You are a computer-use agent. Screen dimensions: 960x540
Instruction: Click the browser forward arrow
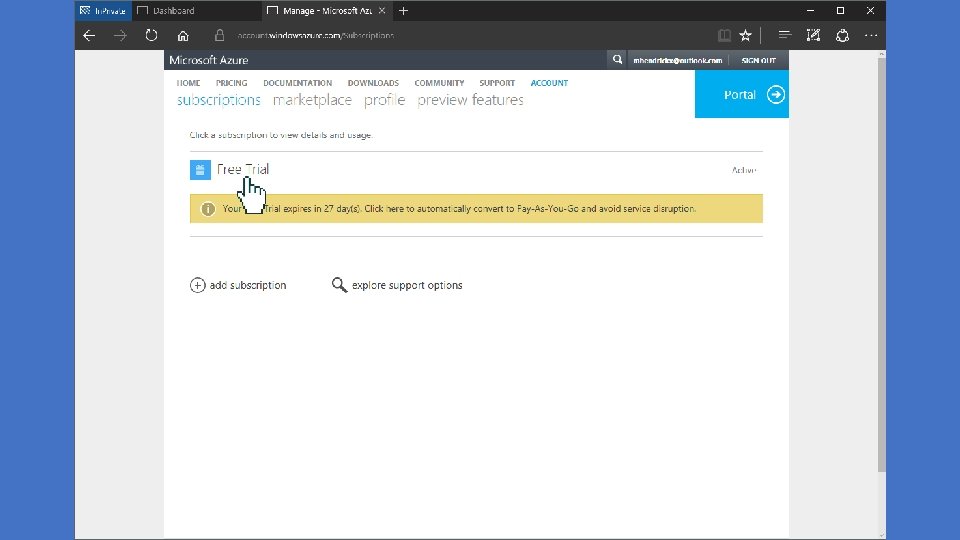[x=120, y=36]
